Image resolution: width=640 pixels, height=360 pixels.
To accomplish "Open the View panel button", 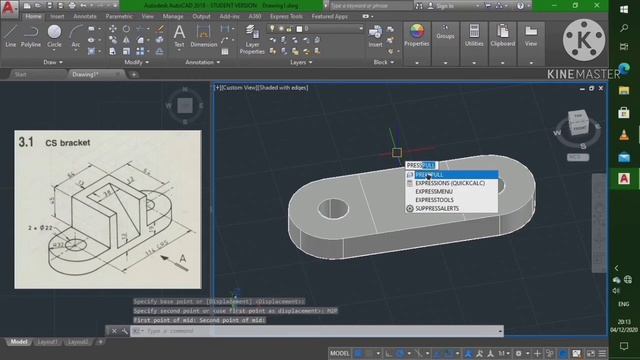I will click(531, 35).
